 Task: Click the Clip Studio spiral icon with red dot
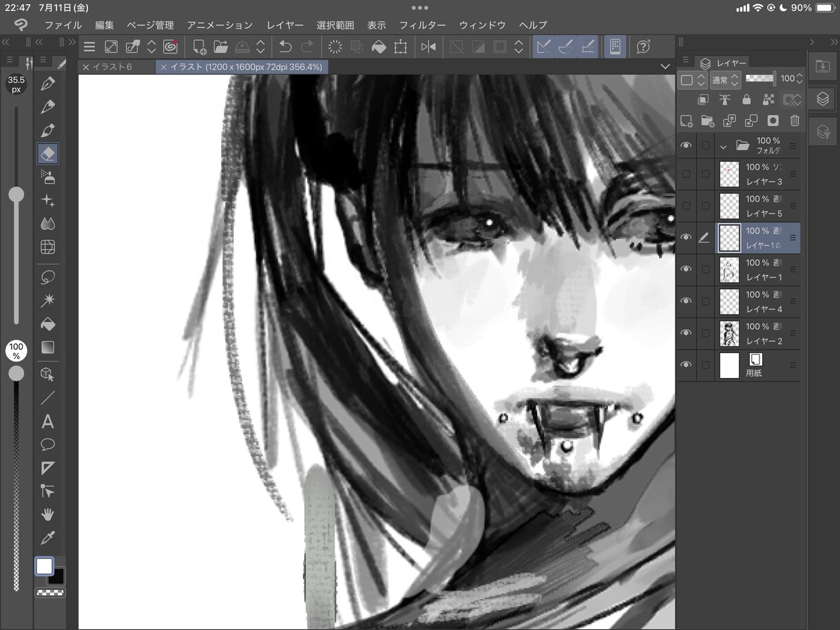[x=170, y=47]
